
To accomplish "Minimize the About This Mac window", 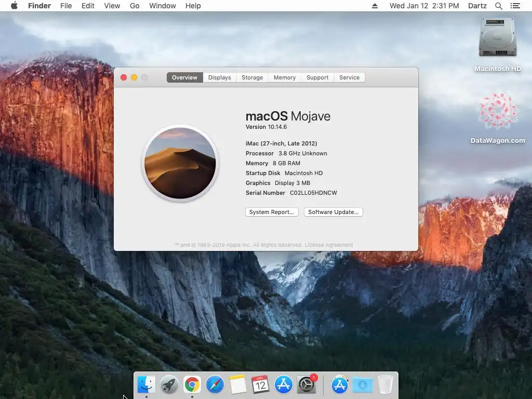I will [134, 77].
